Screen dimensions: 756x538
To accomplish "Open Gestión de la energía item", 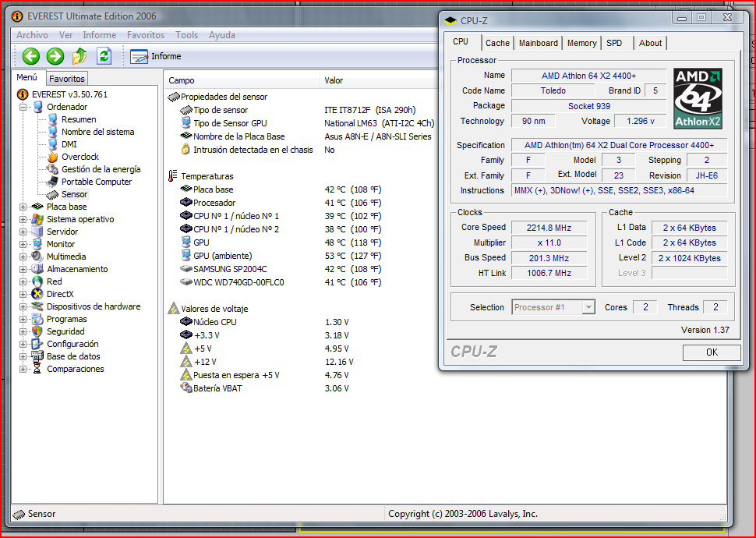I will (101, 169).
